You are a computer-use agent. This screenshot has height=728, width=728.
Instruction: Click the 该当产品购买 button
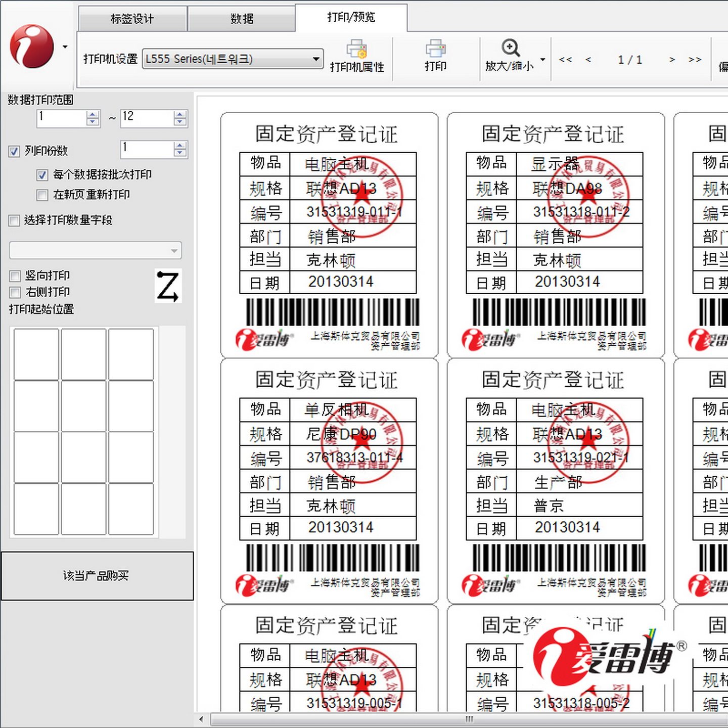tap(97, 576)
